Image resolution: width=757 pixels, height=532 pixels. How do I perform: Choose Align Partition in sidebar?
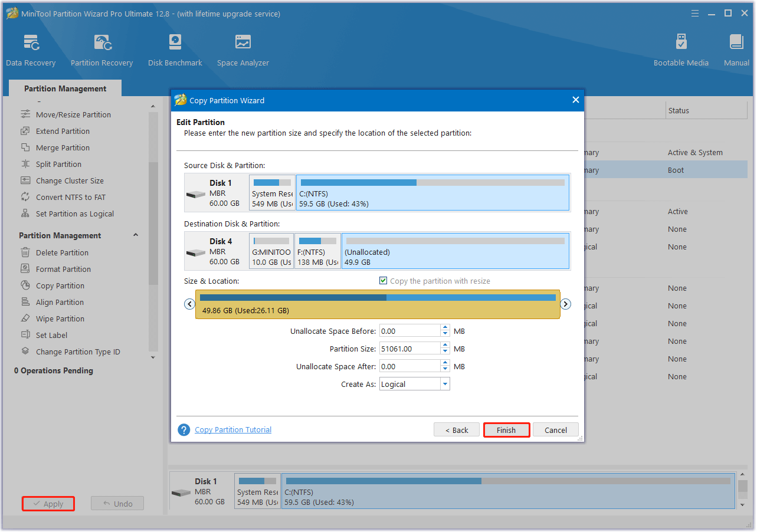(60, 302)
